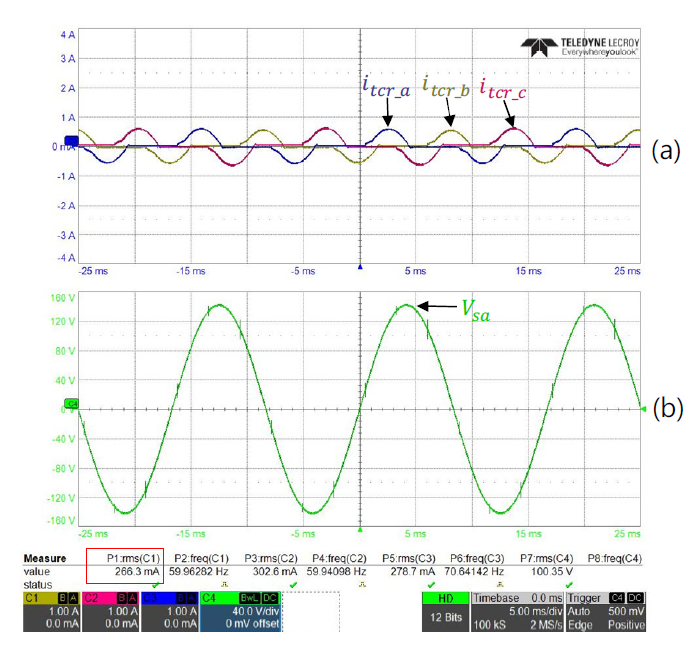Screen dimensions: 696x651
Task: Select the green C4 zero-level marker
Action: 71,403
